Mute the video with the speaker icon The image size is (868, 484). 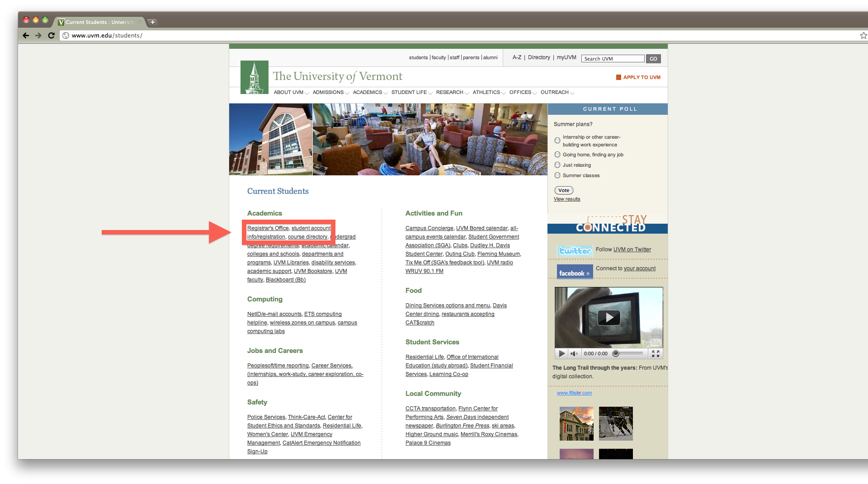(x=574, y=353)
